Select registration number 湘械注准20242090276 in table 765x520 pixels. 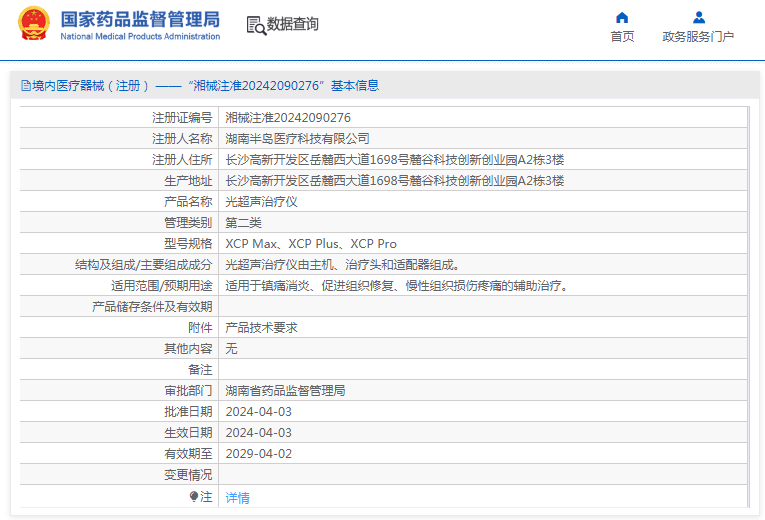click(288, 118)
